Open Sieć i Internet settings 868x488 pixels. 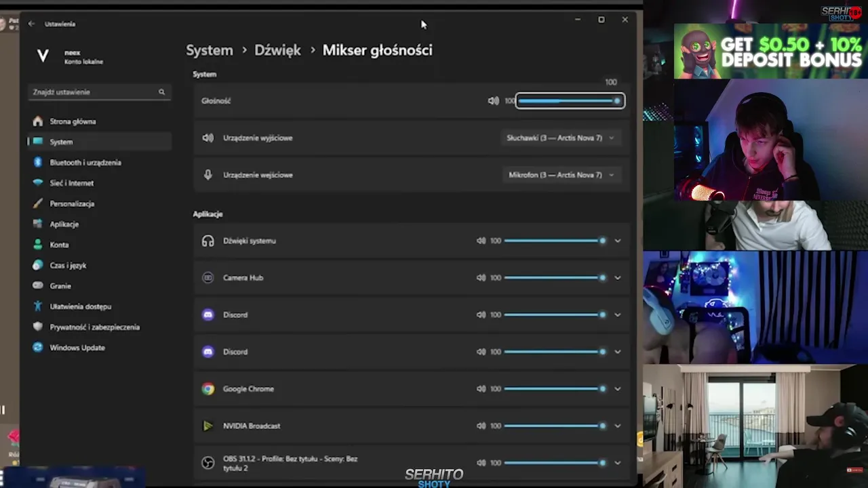(x=100, y=183)
